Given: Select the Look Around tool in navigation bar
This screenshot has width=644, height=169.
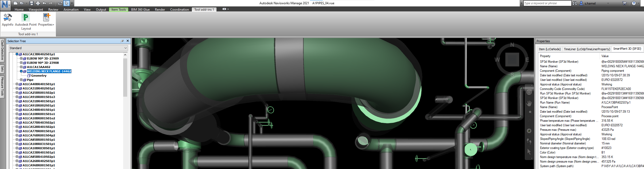Looking at the screenshot, I should point(529,131).
